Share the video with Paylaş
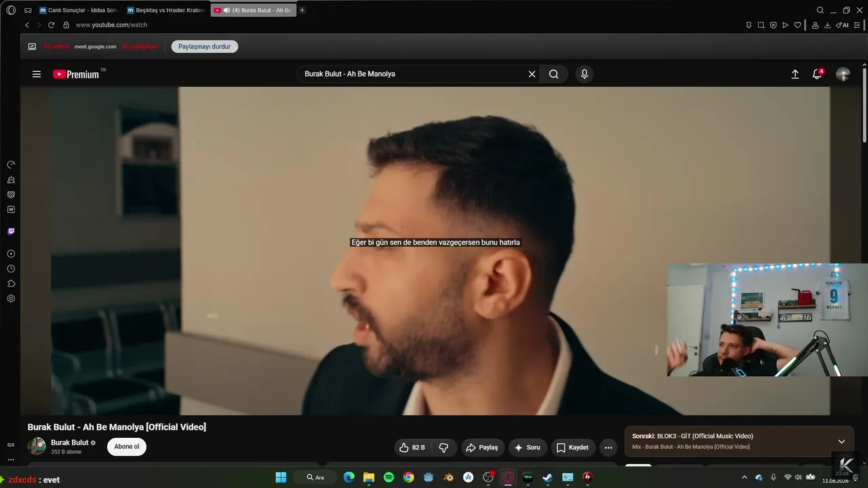 [482, 447]
